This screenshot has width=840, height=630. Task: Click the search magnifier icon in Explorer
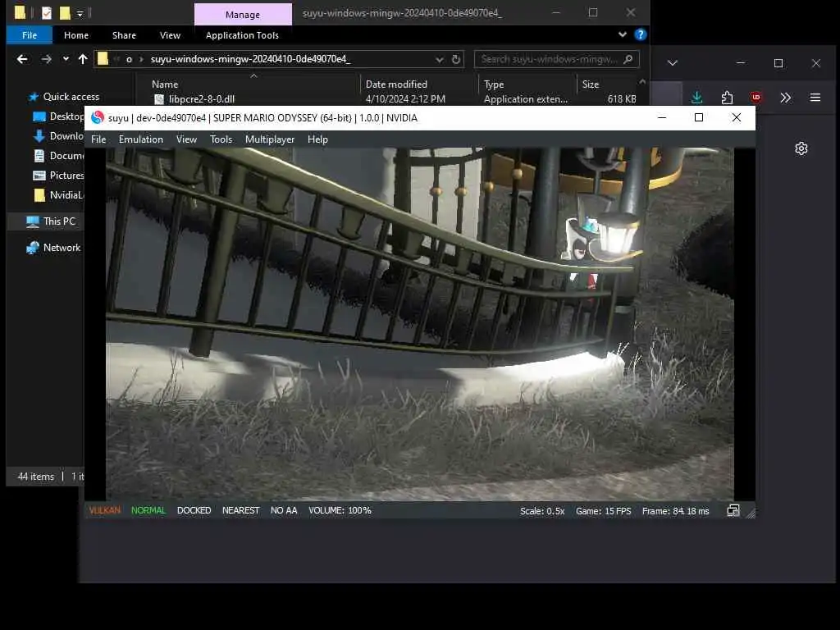[628, 59]
